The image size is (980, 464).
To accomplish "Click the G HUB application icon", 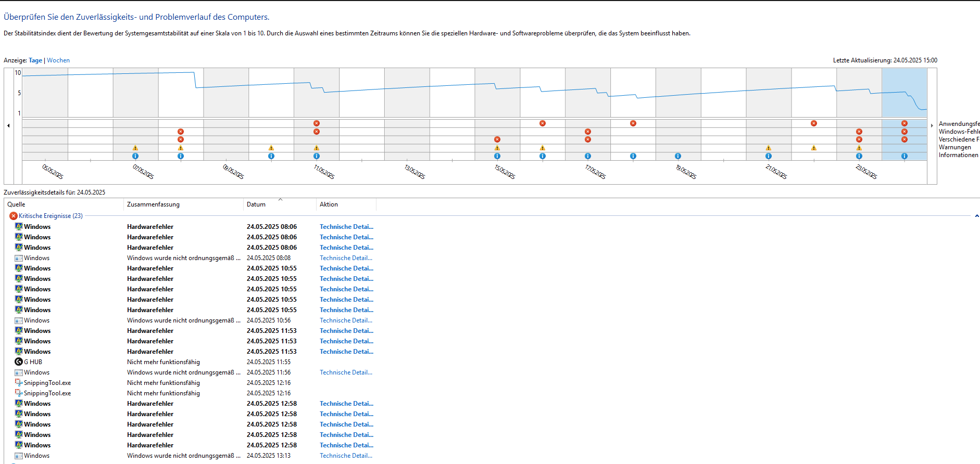I will 19,362.
